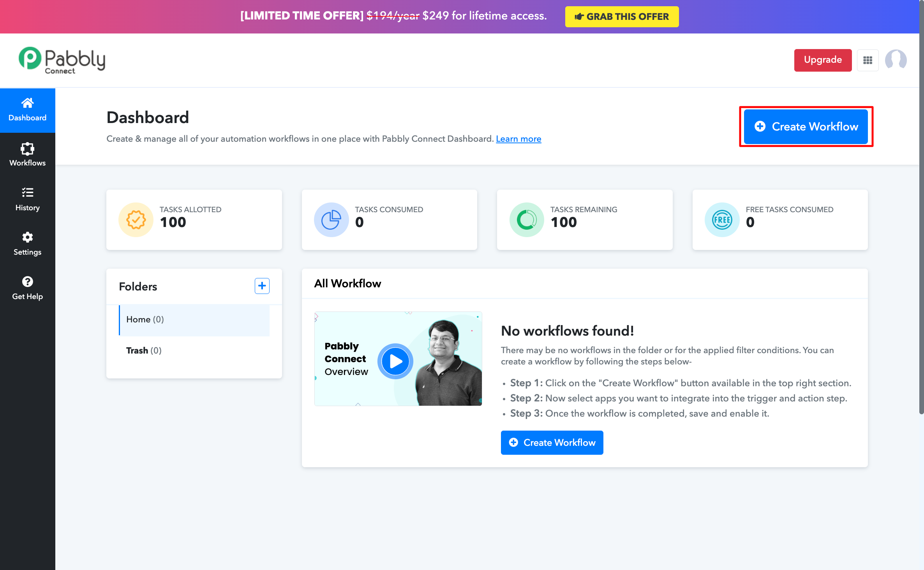
Task: Click the Tasks Allotted badge icon
Action: click(x=136, y=220)
